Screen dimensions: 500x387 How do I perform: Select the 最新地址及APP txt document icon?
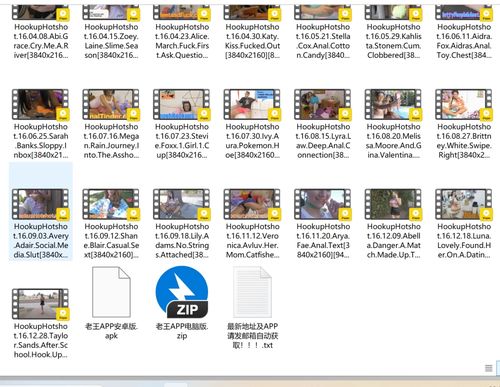(252, 292)
